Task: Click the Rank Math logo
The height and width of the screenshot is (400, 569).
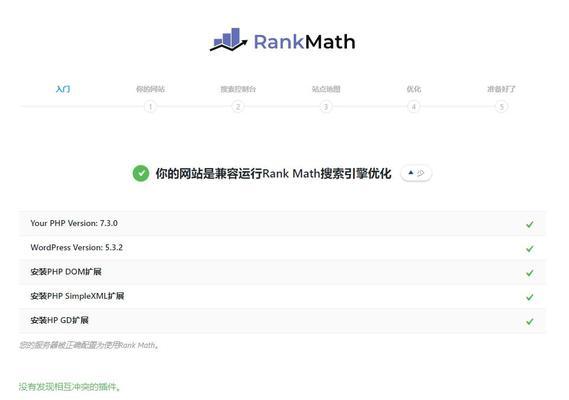Action: [283, 40]
